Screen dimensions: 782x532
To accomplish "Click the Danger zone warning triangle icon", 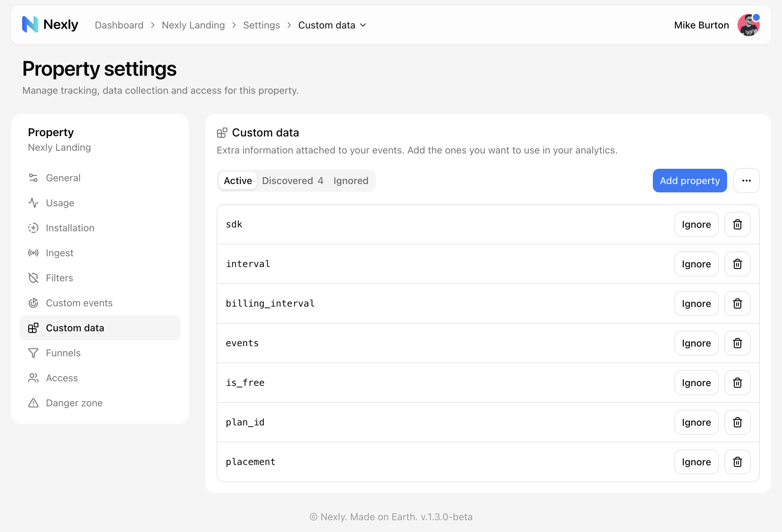I will 33,403.
